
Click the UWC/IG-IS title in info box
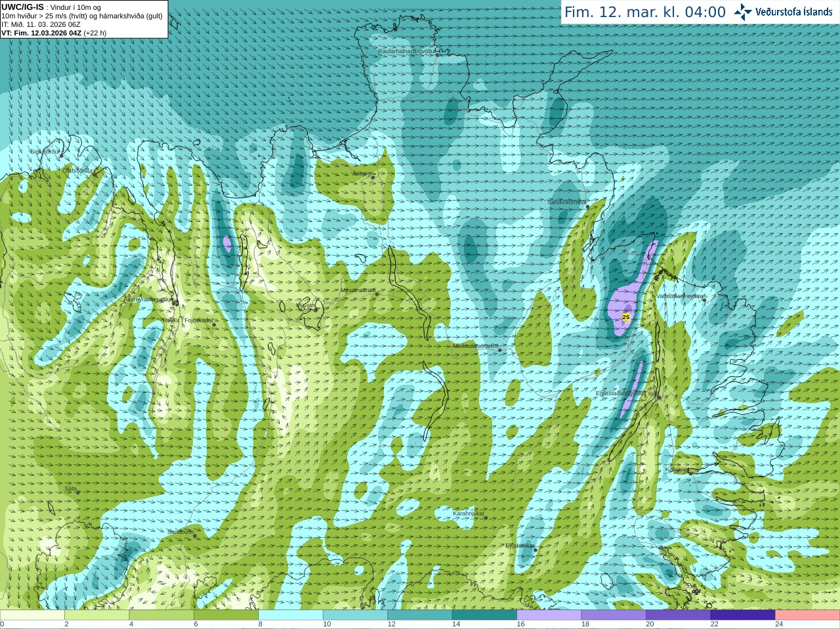22,7
